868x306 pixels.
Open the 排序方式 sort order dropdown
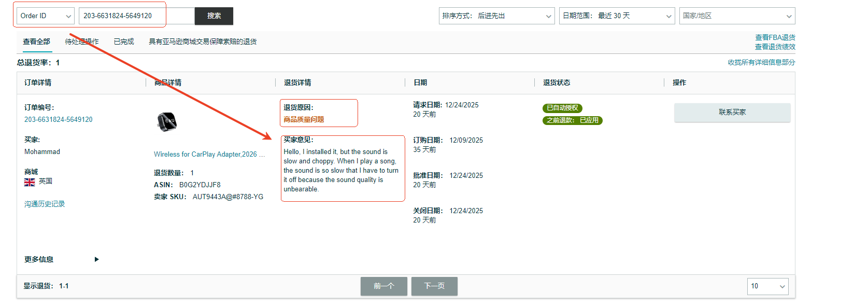(x=496, y=16)
